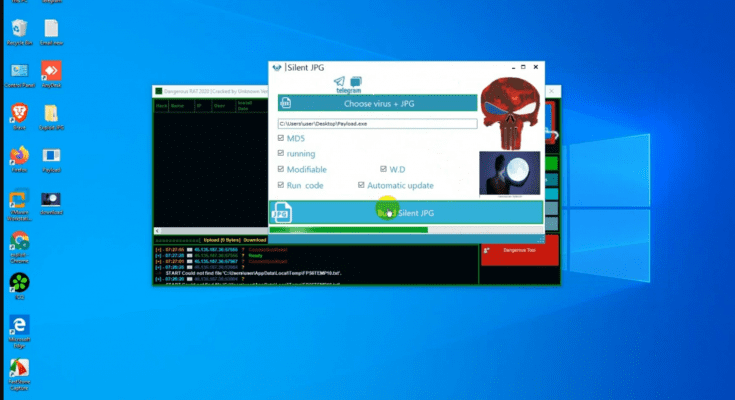Image resolution: width=735 pixels, height=400 pixels.
Task: Toggle the Run code checkbox
Action: pyautogui.click(x=281, y=185)
